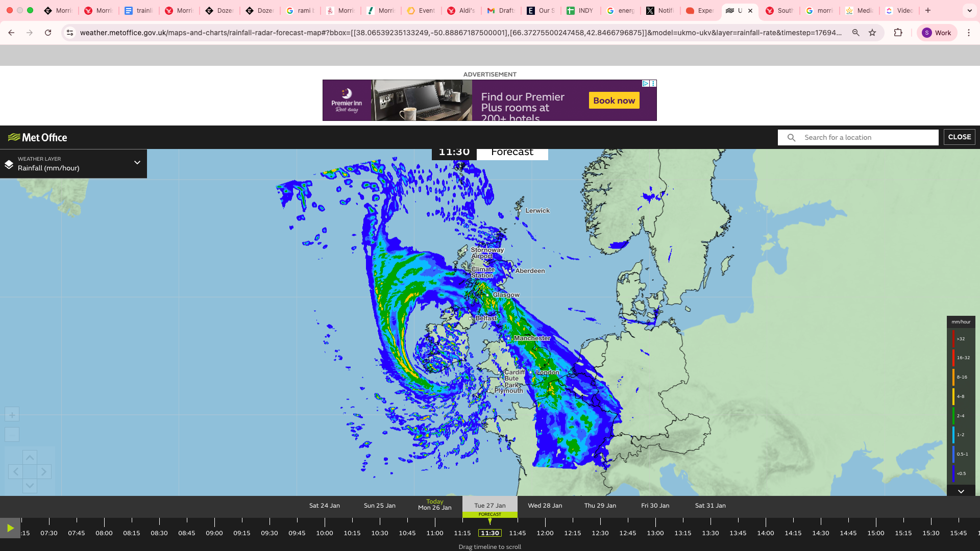The image size is (980, 551).
Task: Collapse the mm/hour legend with its chevron
Action: tap(961, 491)
